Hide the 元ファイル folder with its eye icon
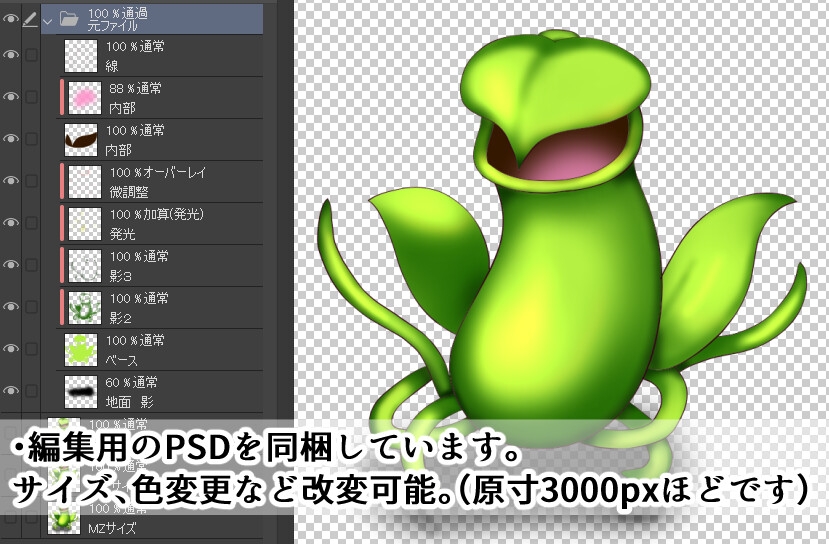This screenshot has width=829, height=544. 11,19
